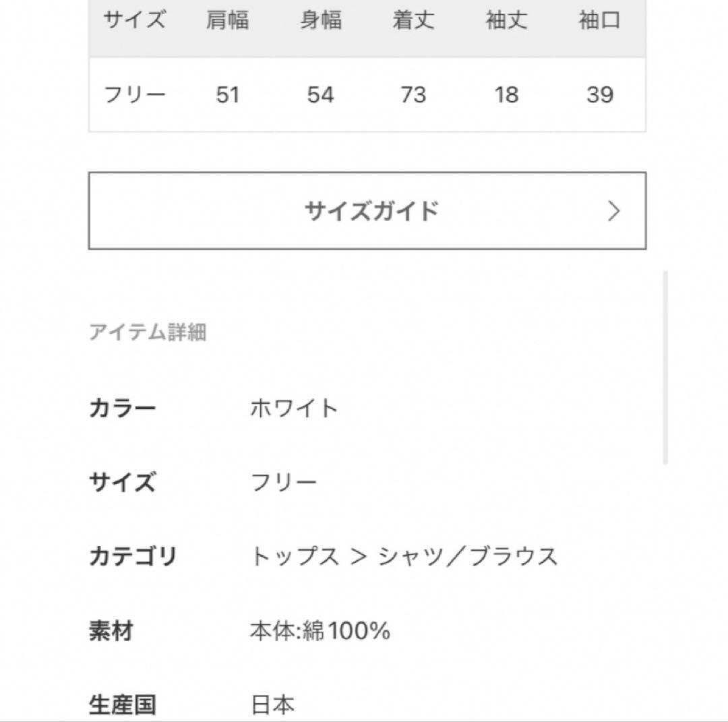
Task: Click the 着丈 column header
Action: (x=413, y=21)
